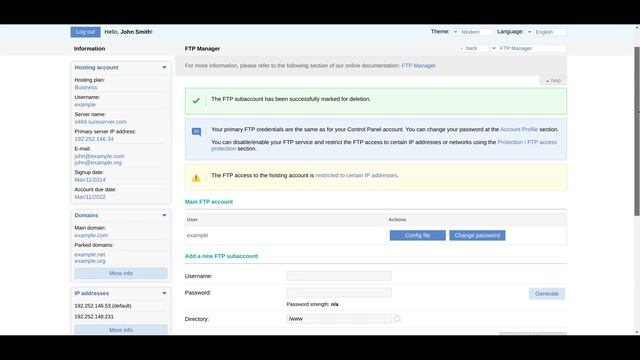
Task: Click More info under IP addresses
Action: 121,329
